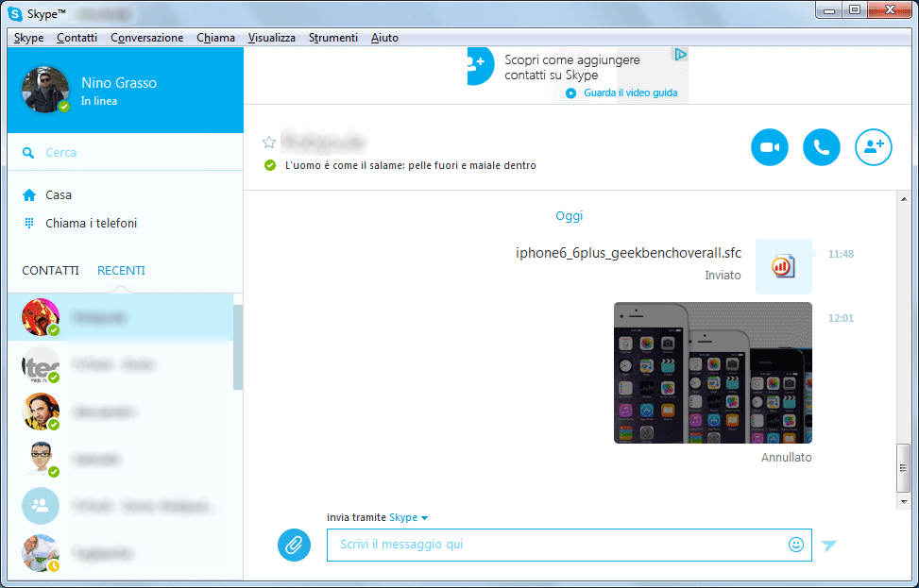Send the message with the arrow icon

[828, 546]
